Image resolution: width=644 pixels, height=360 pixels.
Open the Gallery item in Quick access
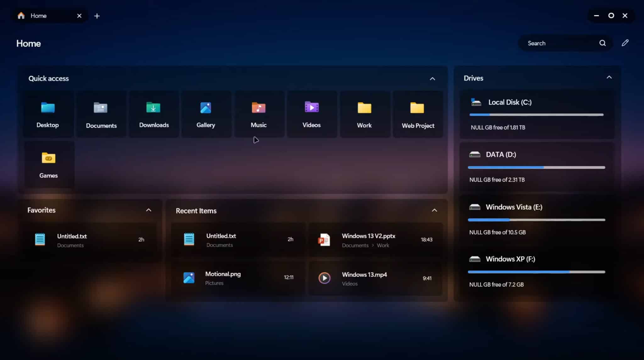tap(206, 114)
